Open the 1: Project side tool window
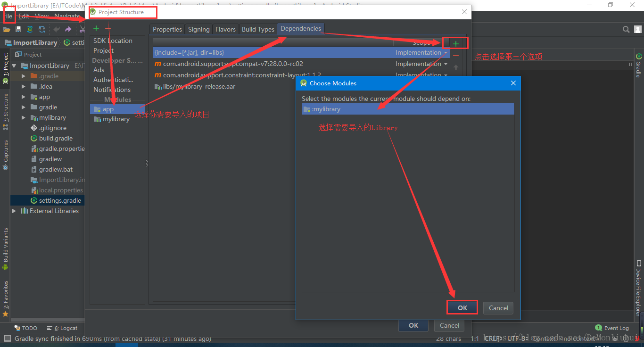 (x=5, y=68)
